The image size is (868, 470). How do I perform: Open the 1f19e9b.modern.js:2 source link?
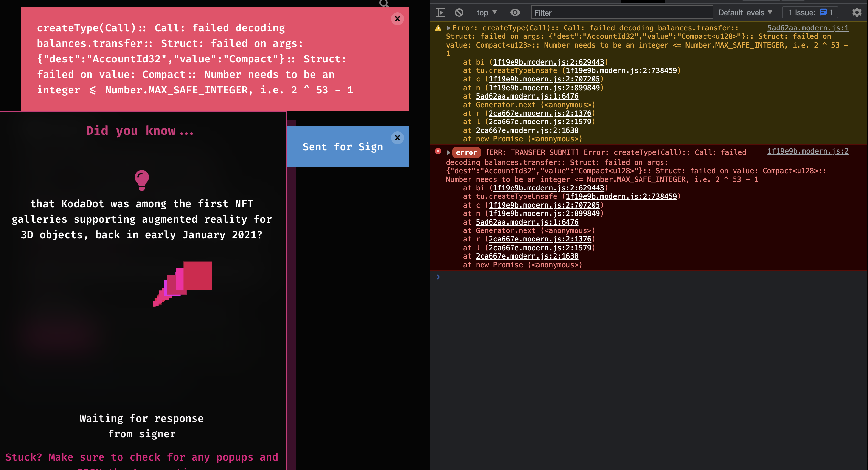coord(808,151)
